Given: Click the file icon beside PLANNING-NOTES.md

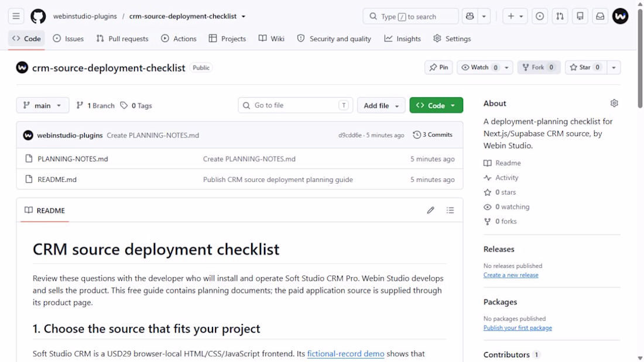Looking at the screenshot, I should 29,158.
